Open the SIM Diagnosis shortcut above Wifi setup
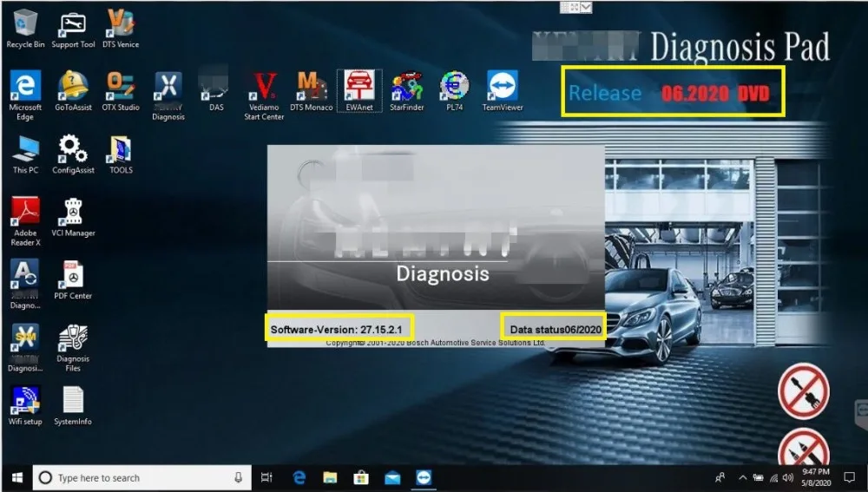868x492 pixels. (25, 347)
